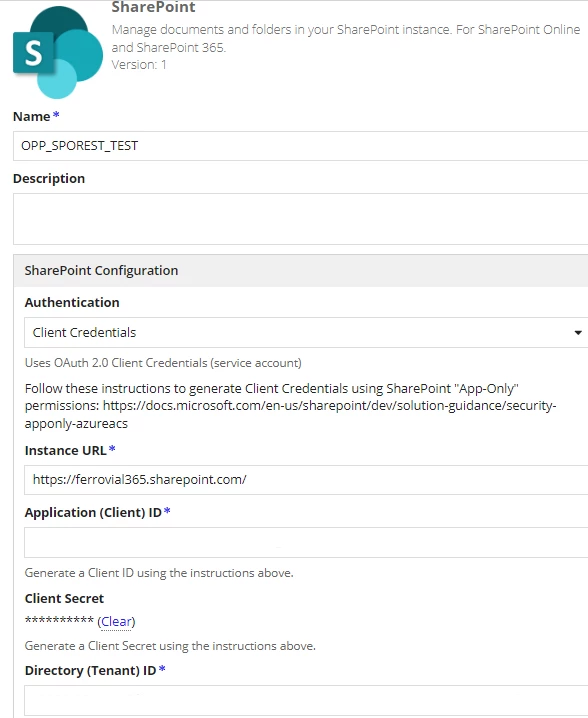Viewport: 588px width, 718px height.
Task: Click the docs.microsoft.com instructions URL text
Action: click(x=290, y=414)
